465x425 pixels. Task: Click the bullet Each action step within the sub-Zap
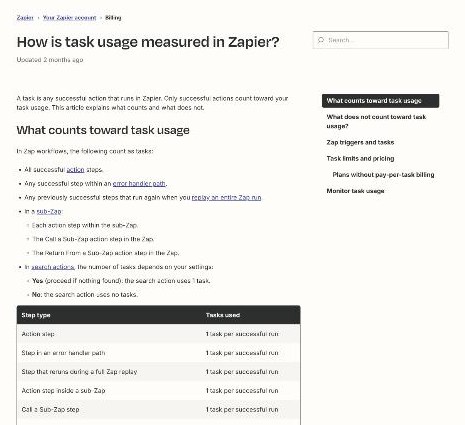click(85, 226)
